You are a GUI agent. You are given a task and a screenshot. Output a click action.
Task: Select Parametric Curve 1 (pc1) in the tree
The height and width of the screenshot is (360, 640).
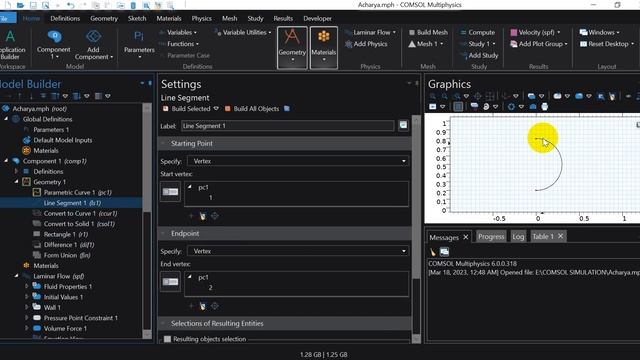coord(78,192)
